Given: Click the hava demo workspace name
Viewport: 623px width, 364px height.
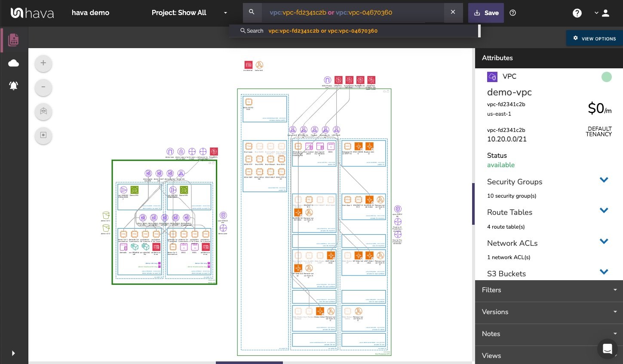Looking at the screenshot, I should (90, 13).
